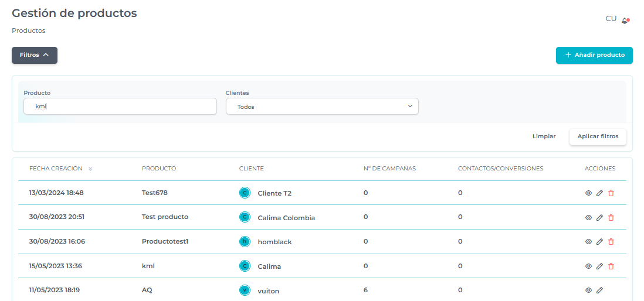
Task: Click the Producto column header
Action: (x=159, y=169)
